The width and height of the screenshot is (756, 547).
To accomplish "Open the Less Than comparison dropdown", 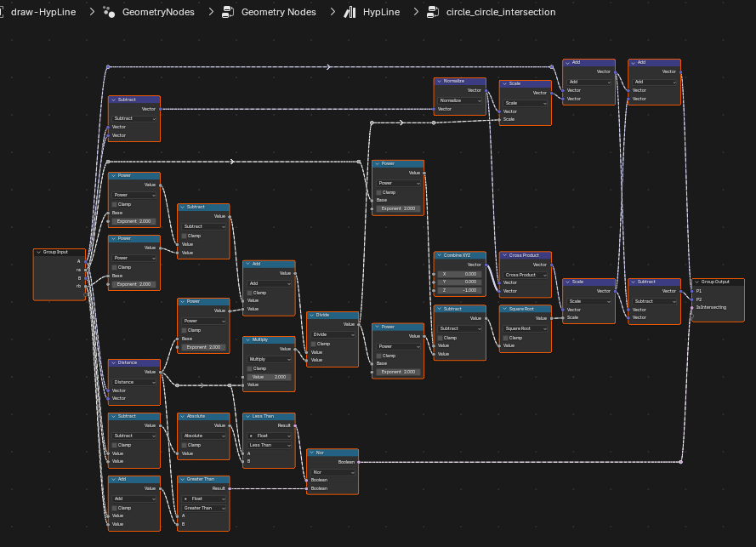I will click(269, 445).
